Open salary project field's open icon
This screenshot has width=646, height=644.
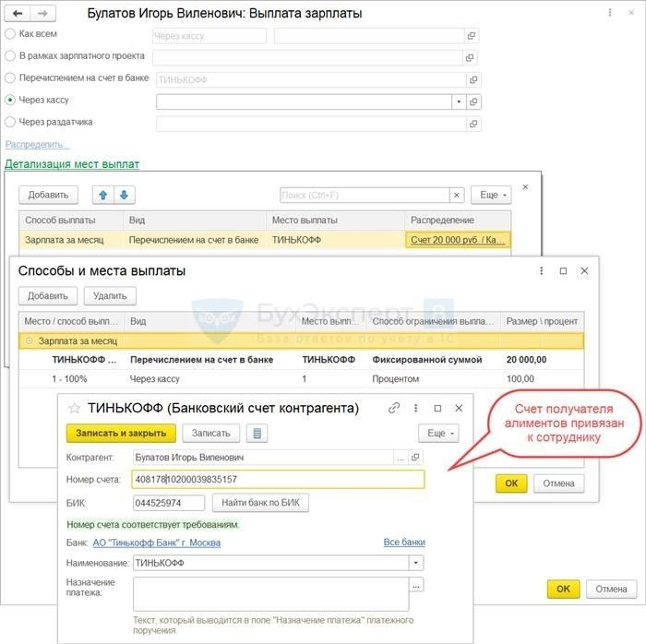(x=470, y=57)
